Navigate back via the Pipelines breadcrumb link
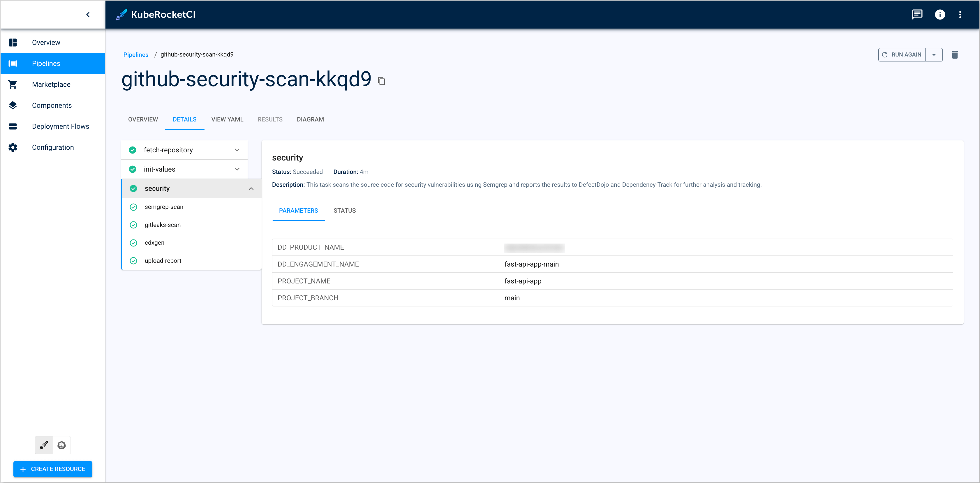Image resolution: width=980 pixels, height=483 pixels. (x=135, y=54)
